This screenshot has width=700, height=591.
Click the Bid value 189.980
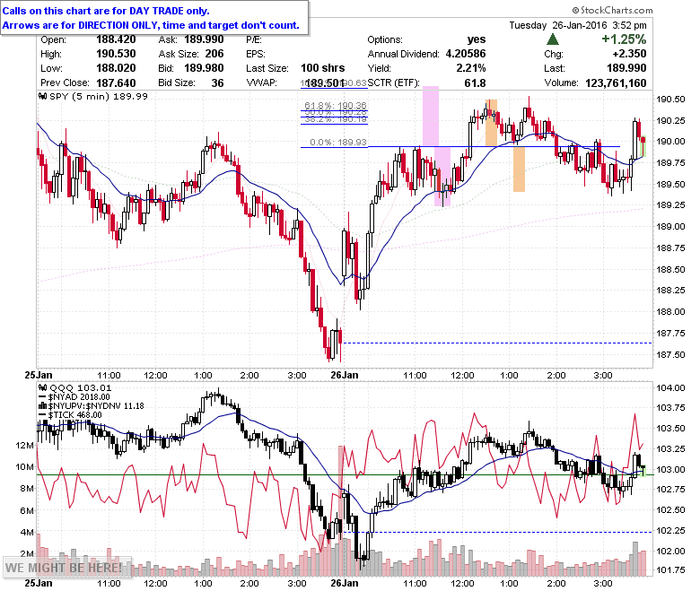[204, 68]
